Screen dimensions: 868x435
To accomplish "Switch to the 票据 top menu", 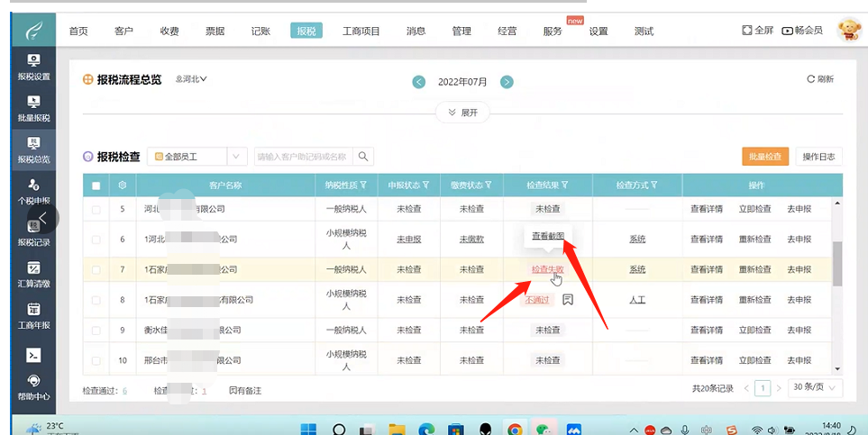I will point(215,31).
